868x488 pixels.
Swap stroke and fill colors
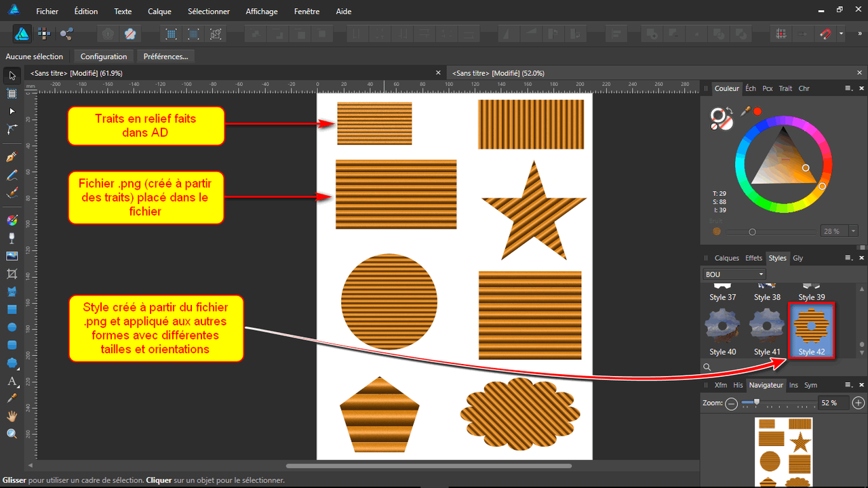728,111
